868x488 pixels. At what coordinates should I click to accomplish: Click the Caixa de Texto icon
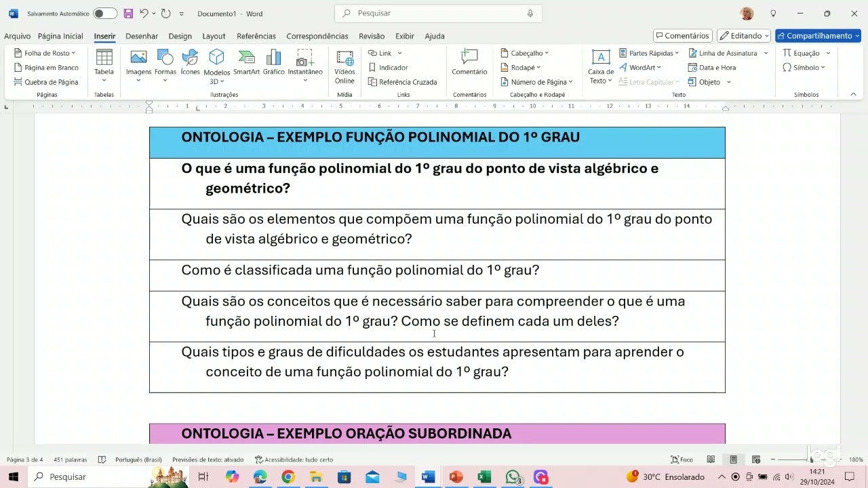click(x=601, y=58)
